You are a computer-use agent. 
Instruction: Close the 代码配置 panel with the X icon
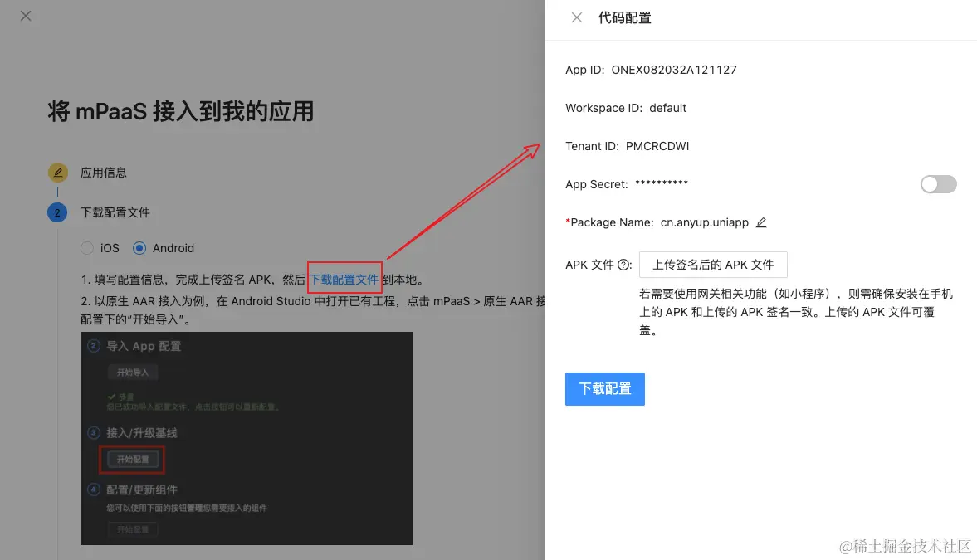[x=577, y=17]
